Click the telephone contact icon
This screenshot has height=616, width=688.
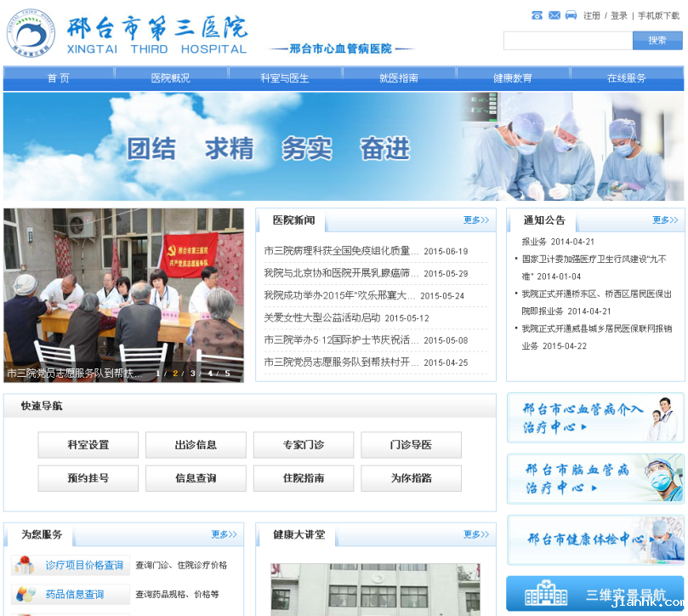(x=537, y=15)
